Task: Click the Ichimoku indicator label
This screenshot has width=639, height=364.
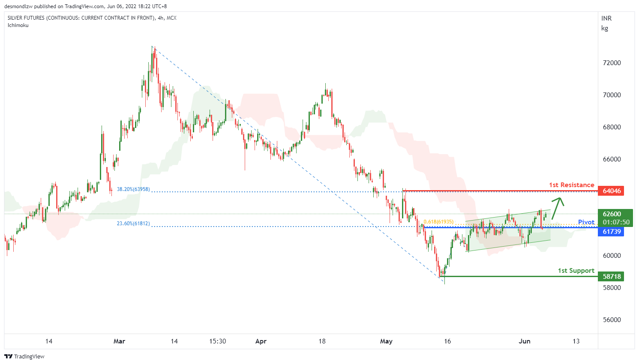Action: [18, 25]
